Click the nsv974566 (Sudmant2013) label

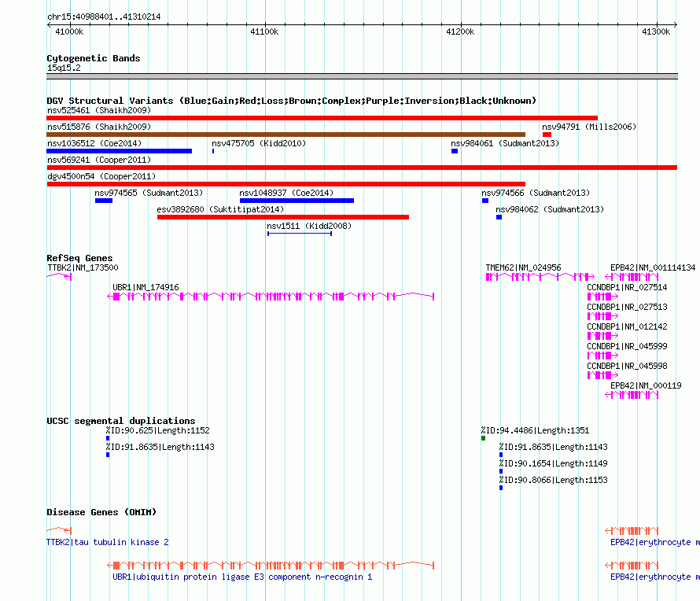(536, 193)
